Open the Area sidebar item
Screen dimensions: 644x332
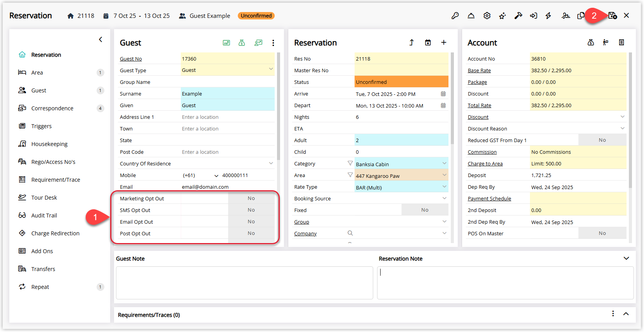click(x=61, y=73)
